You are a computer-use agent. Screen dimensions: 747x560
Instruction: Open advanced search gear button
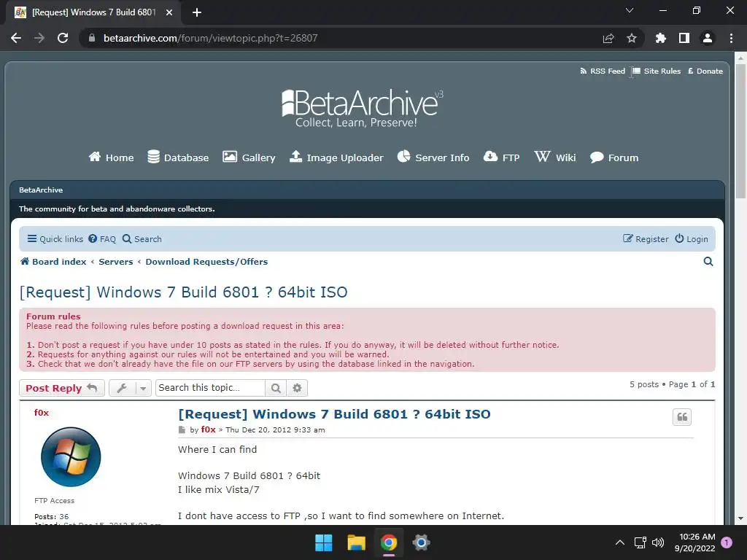pyautogui.click(x=298, y=388)
